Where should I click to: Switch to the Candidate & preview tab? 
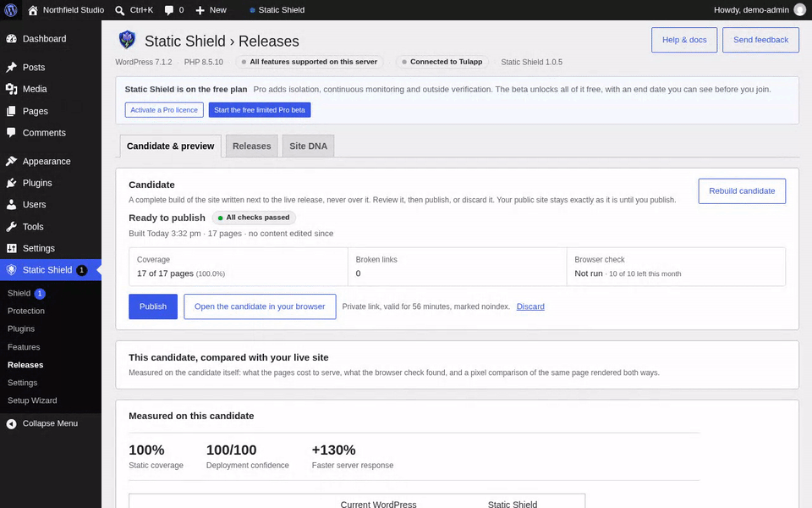(170, 146)
